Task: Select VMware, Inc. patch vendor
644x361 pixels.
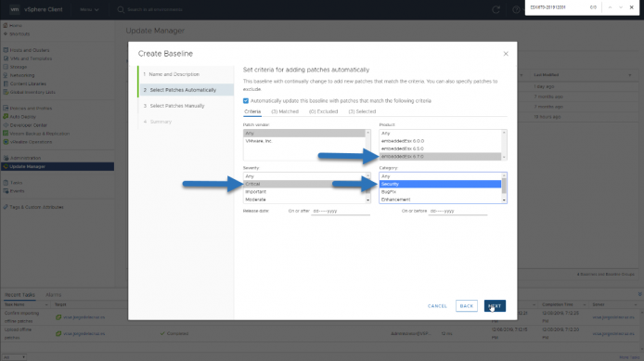Action: click(x=304, y=141)
